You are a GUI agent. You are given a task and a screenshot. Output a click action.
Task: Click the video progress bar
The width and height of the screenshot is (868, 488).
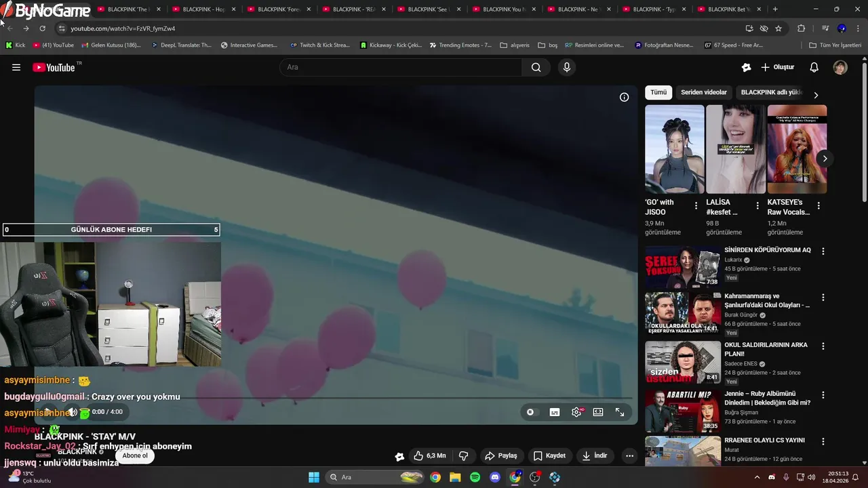tap(336, 399)
